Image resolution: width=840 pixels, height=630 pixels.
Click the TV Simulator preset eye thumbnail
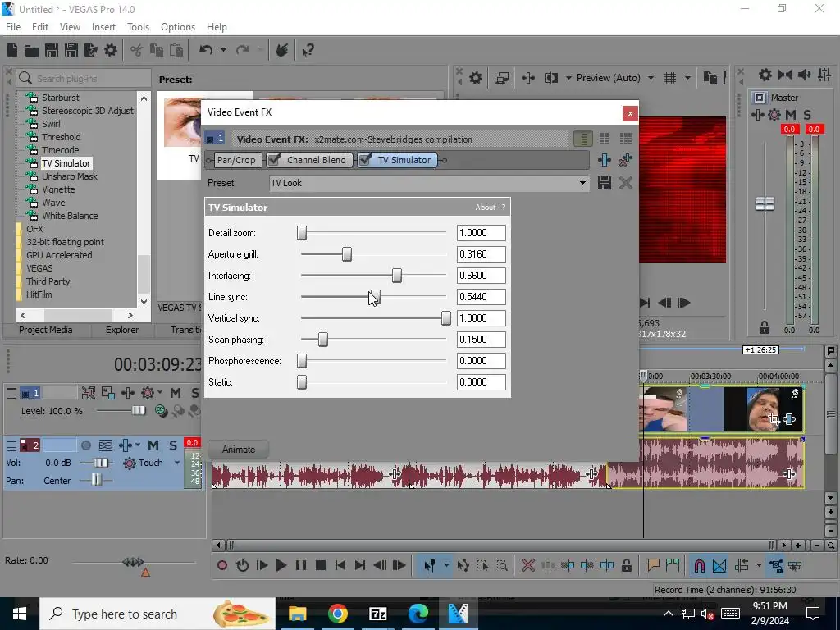pyautogui.click(x=182, y=122)
